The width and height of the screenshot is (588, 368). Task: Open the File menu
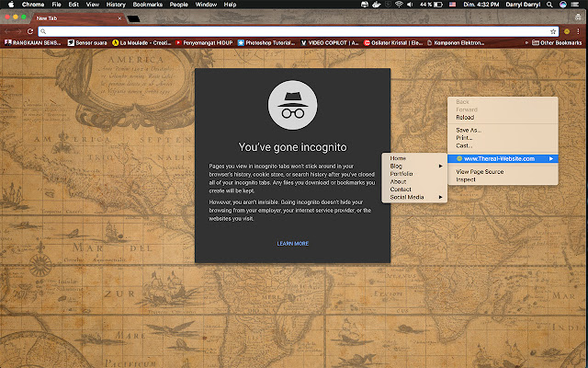(57, 5)
